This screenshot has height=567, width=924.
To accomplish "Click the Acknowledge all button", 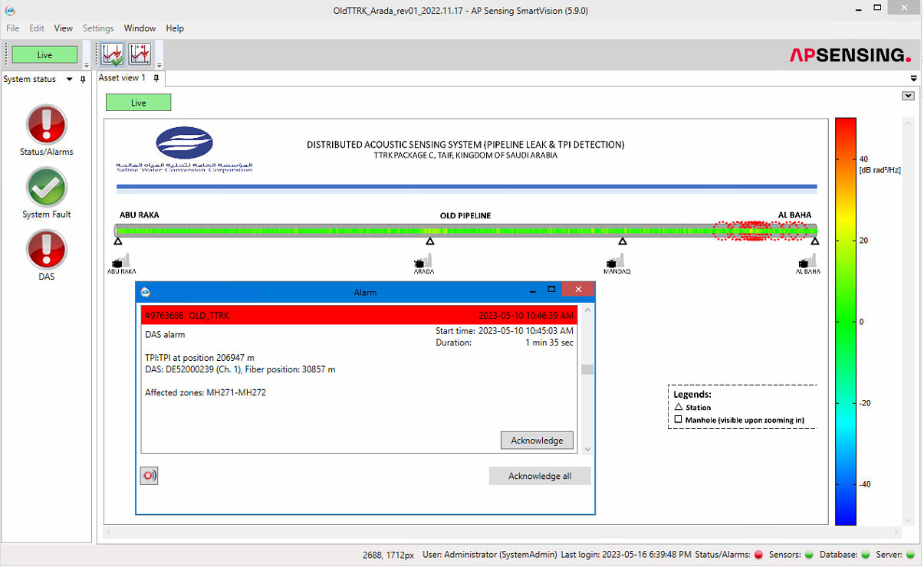I will point(540,476).
